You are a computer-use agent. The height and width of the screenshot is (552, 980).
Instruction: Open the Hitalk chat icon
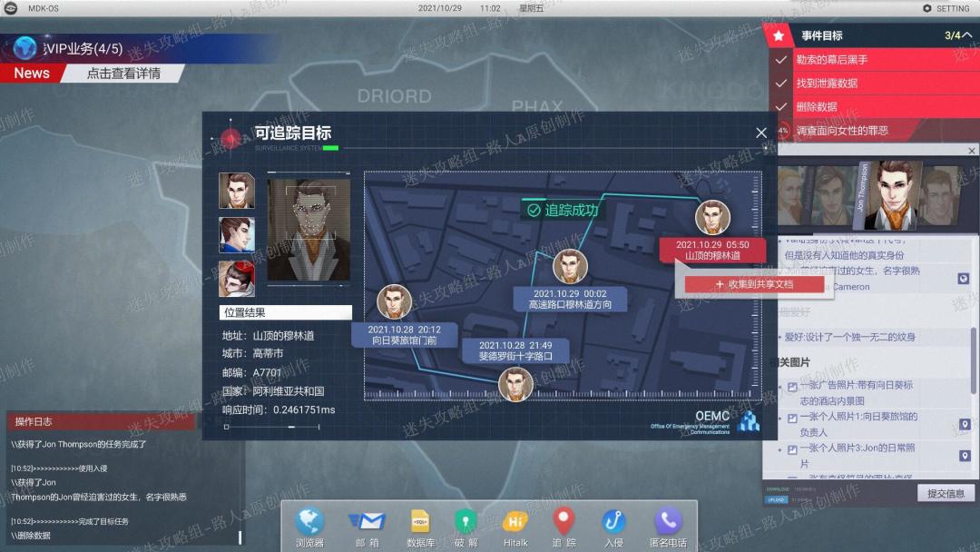[515, 521]
